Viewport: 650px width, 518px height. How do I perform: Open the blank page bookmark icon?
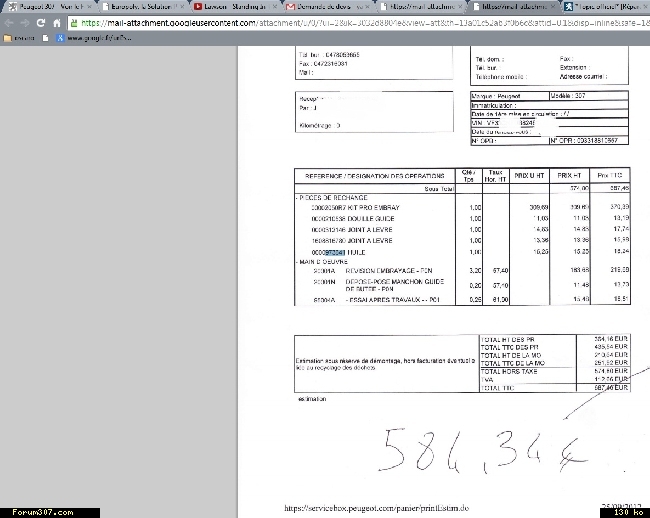pos(46,38)
